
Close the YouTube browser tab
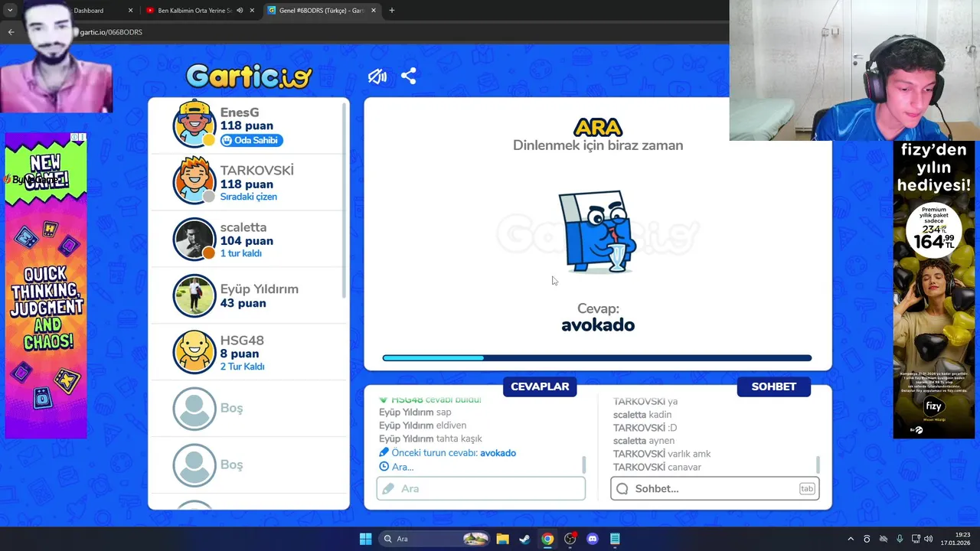[252, 11]
